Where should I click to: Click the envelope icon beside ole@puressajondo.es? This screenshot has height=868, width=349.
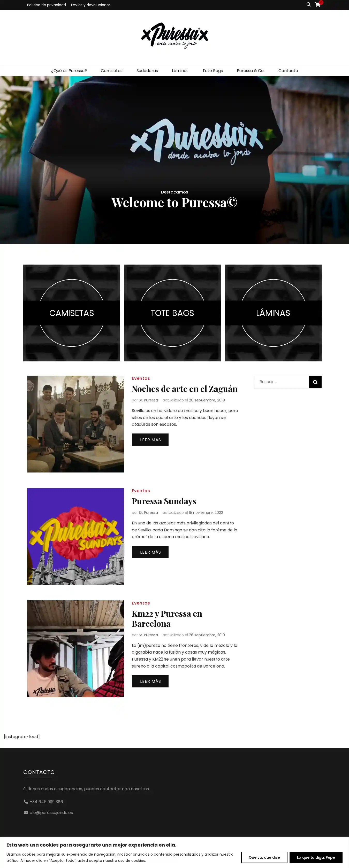click(26, 812)
